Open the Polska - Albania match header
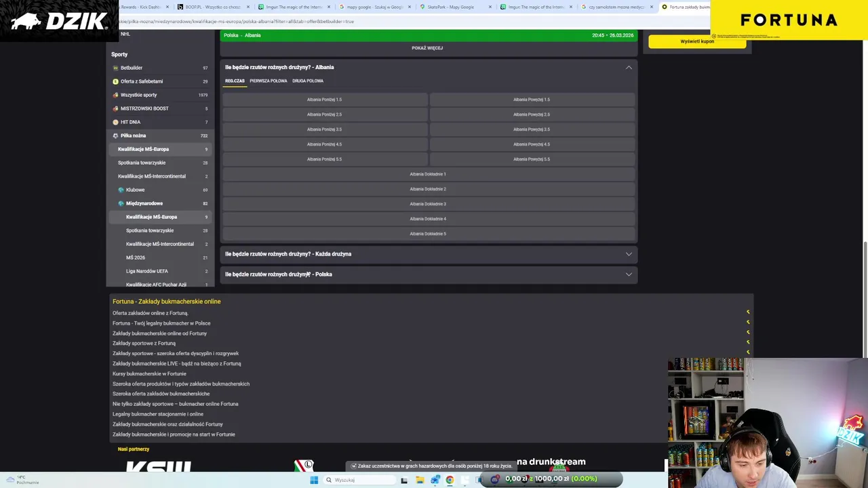Viewport: 868px width, 488px height. [x=429, y=35]
